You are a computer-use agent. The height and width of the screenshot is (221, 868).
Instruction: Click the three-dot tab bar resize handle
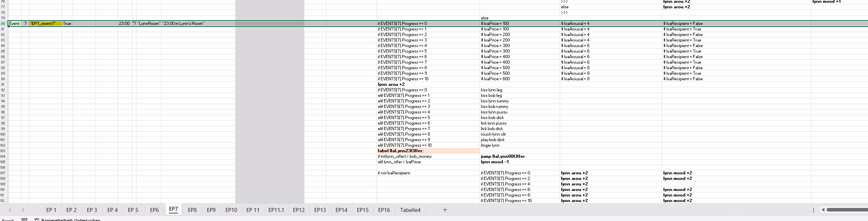tap(814, 210)
